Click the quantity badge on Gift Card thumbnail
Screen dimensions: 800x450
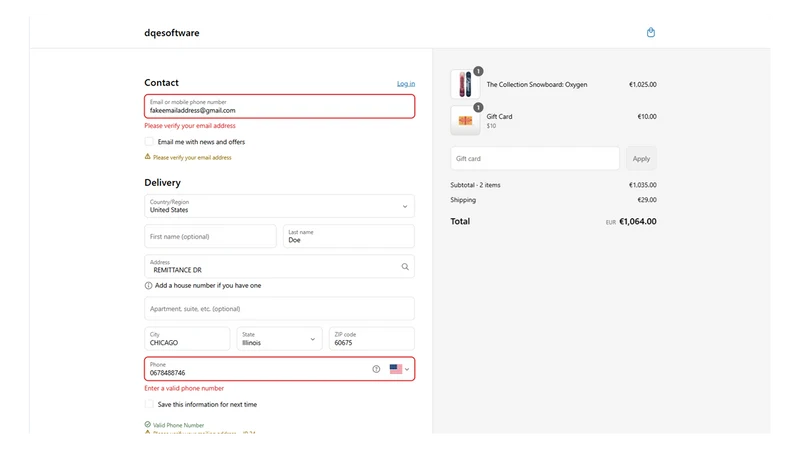point(478,107)
